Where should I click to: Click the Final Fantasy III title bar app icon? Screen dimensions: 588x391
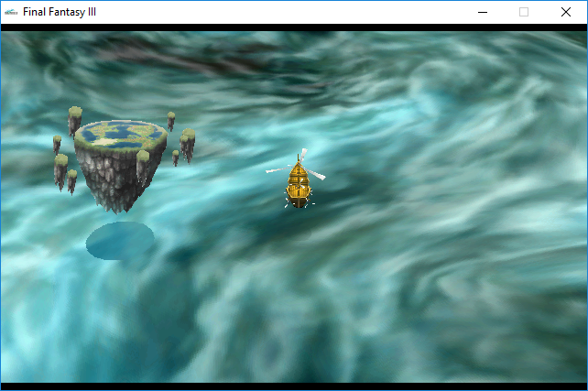pyautogui.click(x=11, y=12)
